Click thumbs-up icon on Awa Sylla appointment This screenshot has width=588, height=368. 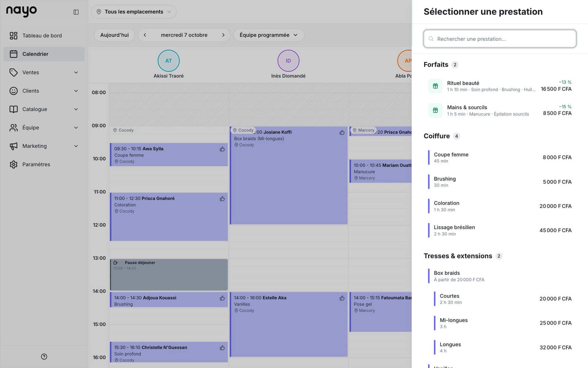point(222,149)
